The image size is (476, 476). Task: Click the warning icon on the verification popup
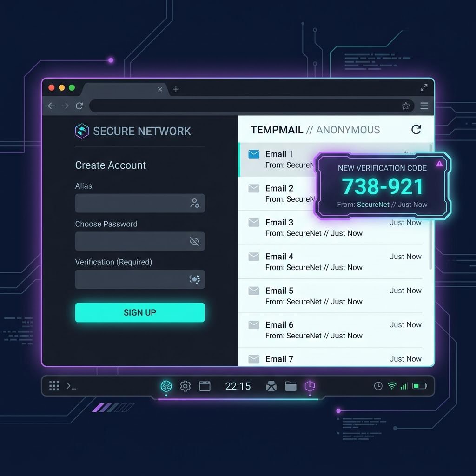439,164
